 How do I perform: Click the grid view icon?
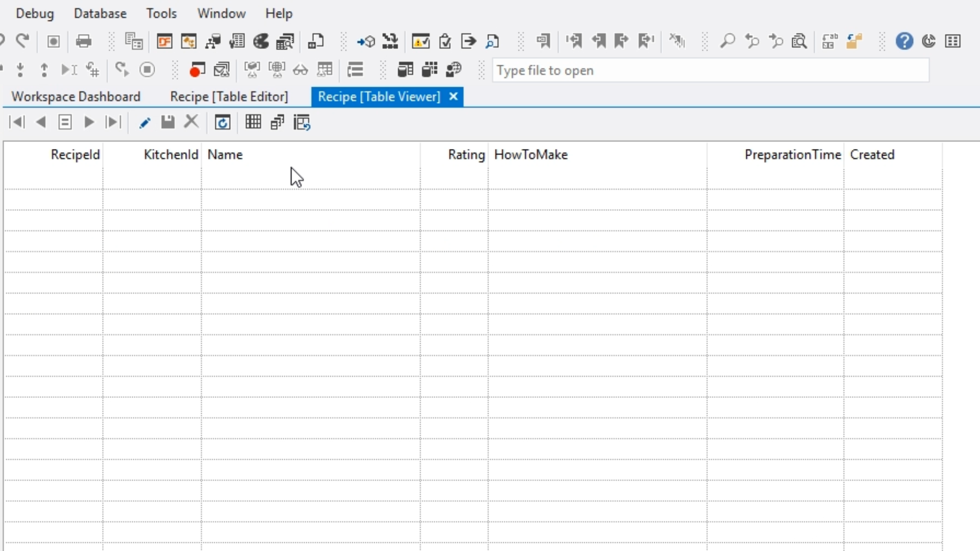(x=253, y=122)
